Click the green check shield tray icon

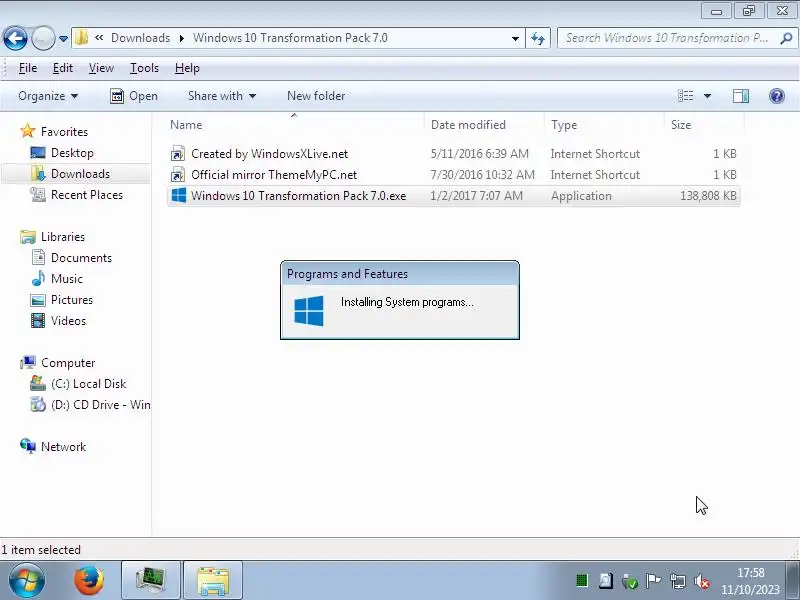point(630,581)
